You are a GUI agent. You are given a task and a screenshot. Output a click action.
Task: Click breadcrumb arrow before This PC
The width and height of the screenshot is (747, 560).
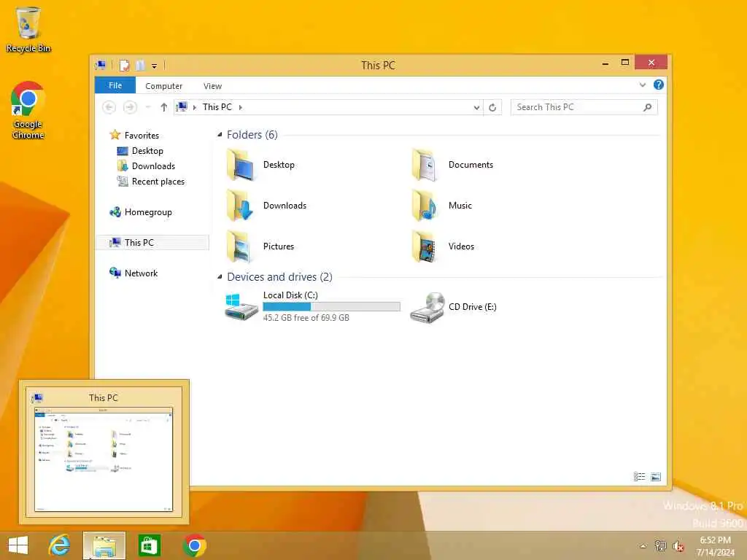194,108
